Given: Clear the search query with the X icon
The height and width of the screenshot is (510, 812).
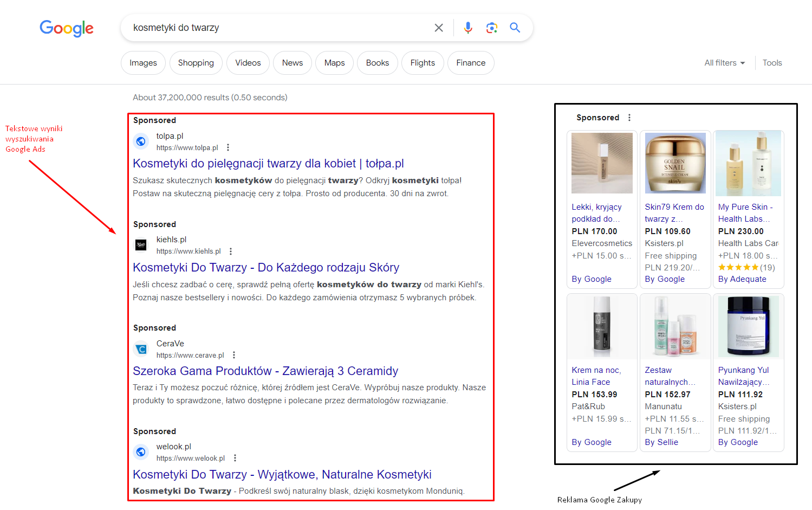Looking at the screenshot, I should tap(439, 28).
